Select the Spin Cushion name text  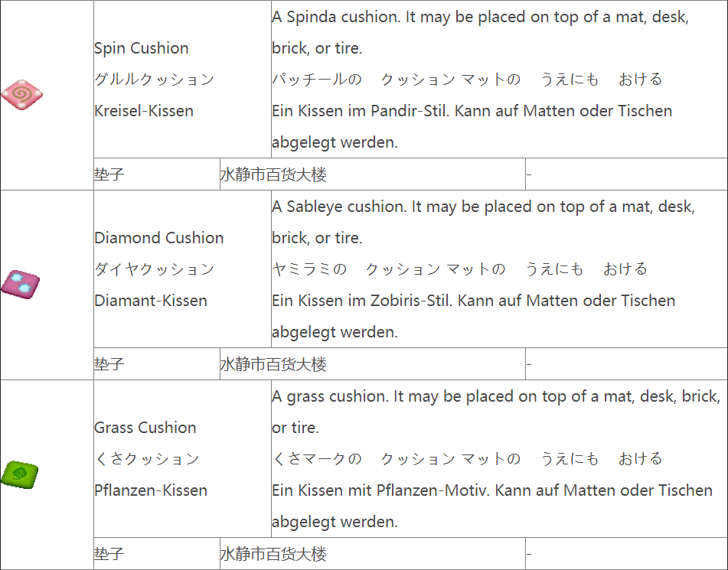141,47
